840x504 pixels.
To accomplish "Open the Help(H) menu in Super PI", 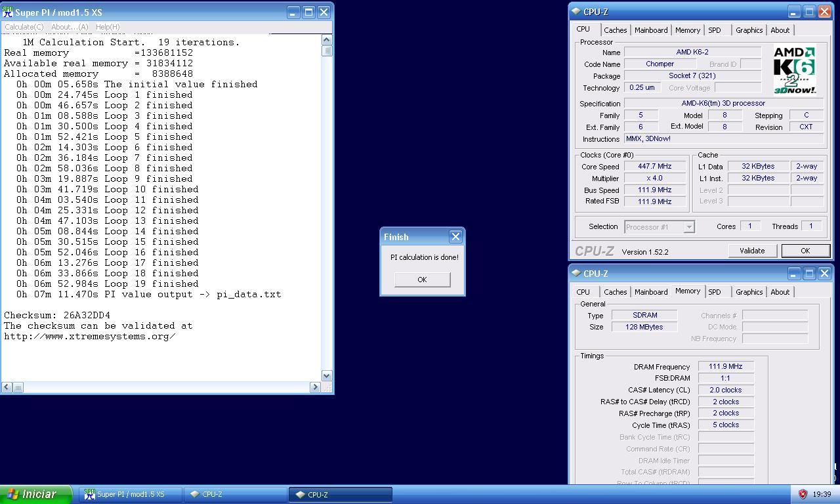I will pos(108,27).
